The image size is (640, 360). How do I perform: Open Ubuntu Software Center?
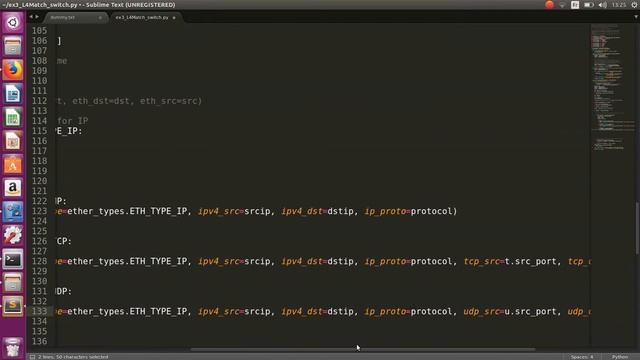click(13, 164)
